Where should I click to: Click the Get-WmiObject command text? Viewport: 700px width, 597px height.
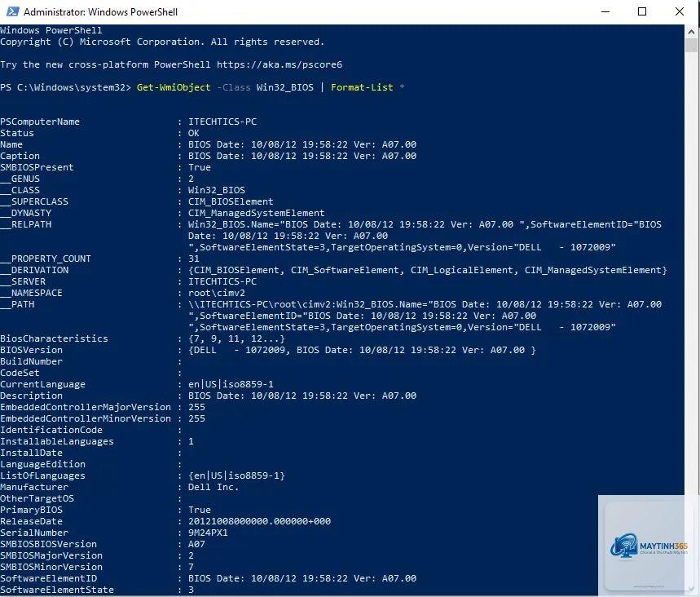174,87
